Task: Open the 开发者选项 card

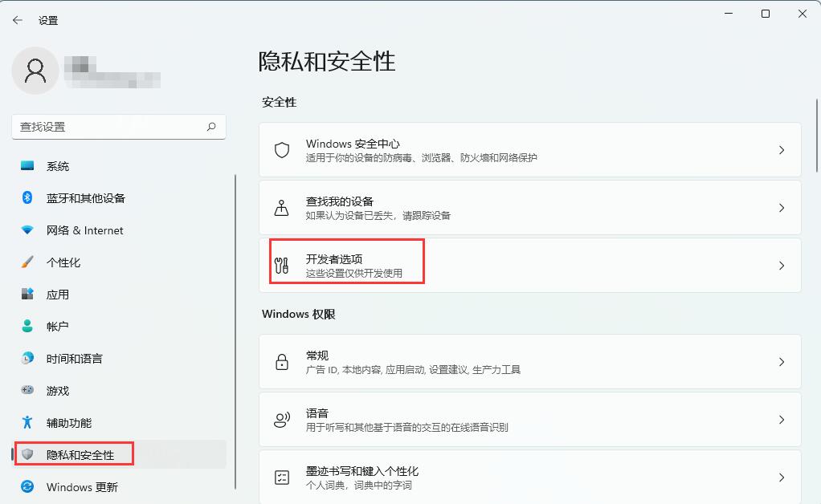Action: (x=530, y=266)
